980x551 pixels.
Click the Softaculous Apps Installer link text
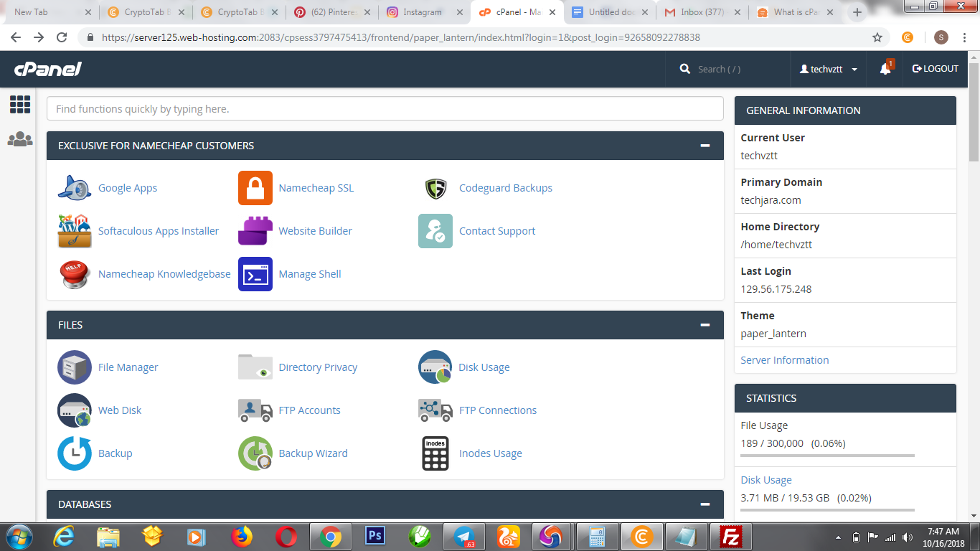click(x=159, y=231)
